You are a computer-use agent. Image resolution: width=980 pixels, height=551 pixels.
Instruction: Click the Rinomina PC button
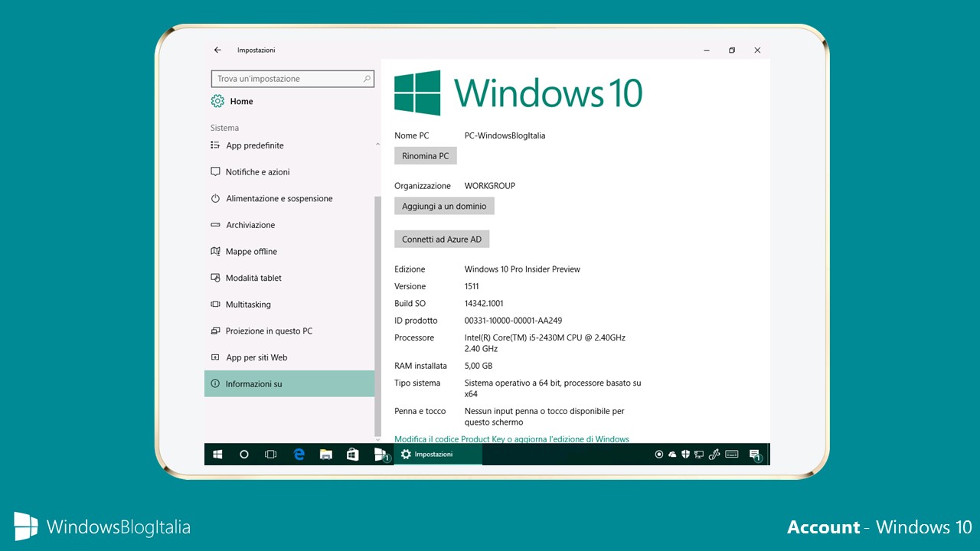tap(426, 156)
